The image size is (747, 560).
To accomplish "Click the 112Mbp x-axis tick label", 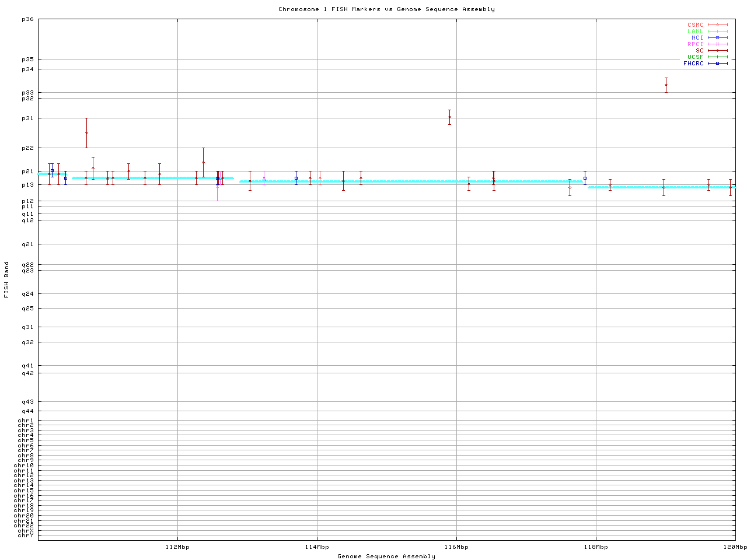I will (x=177, y=547).
